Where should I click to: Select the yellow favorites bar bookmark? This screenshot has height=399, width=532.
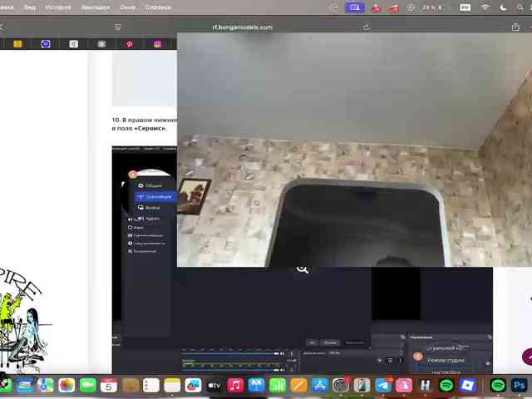(17, 44)
